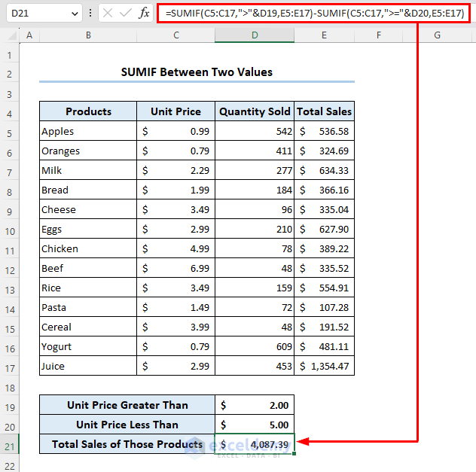Click the total sales value 627.90
The height and width of the screenshot is (472, 476).
tap(324, 229)
